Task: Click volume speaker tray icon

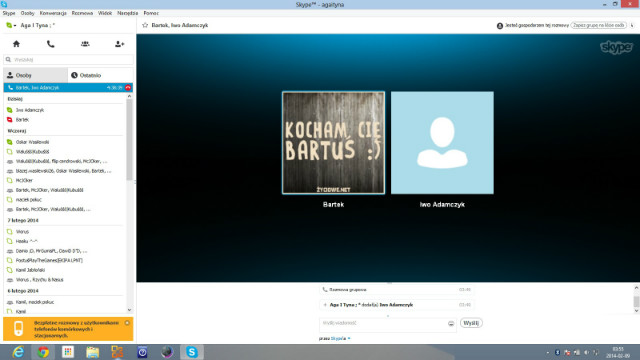Action: [x=587, y=352]
